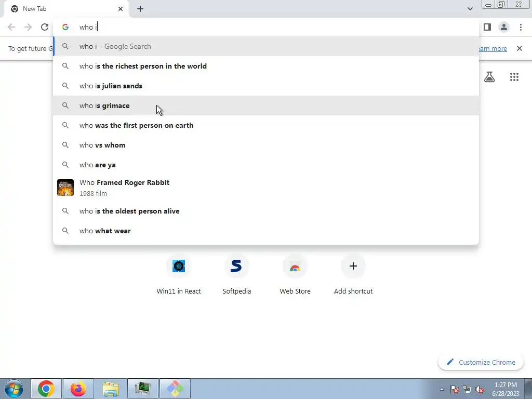Launch Firefox from the taskbar
This screenshot has height=399, width=532.
click(78, 389)
